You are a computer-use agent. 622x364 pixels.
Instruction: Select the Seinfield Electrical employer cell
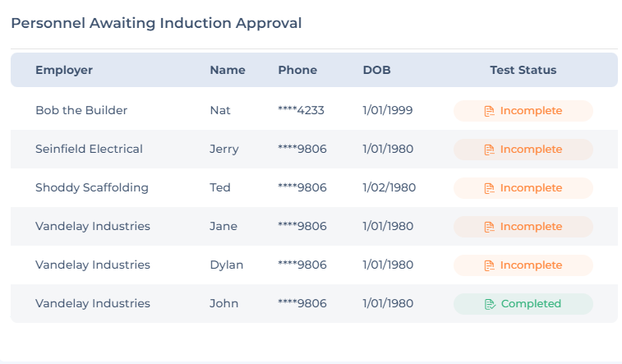coord(89,149)
